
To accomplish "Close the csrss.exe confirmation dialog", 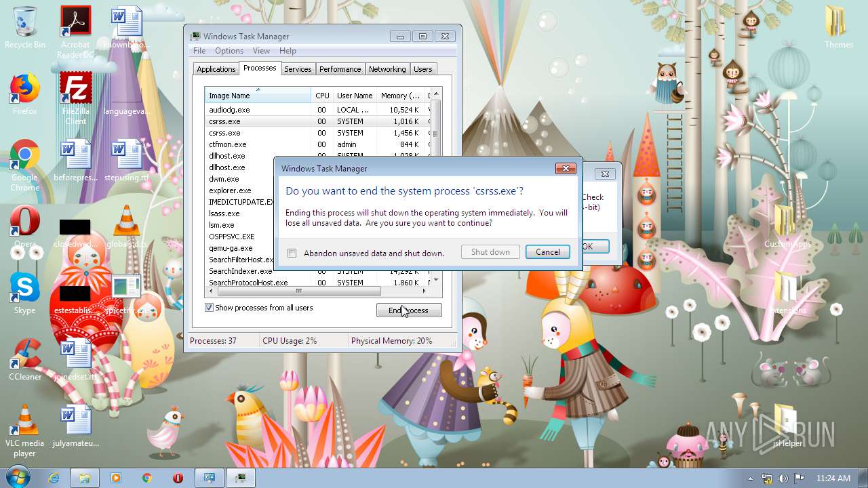I will 566,168.
